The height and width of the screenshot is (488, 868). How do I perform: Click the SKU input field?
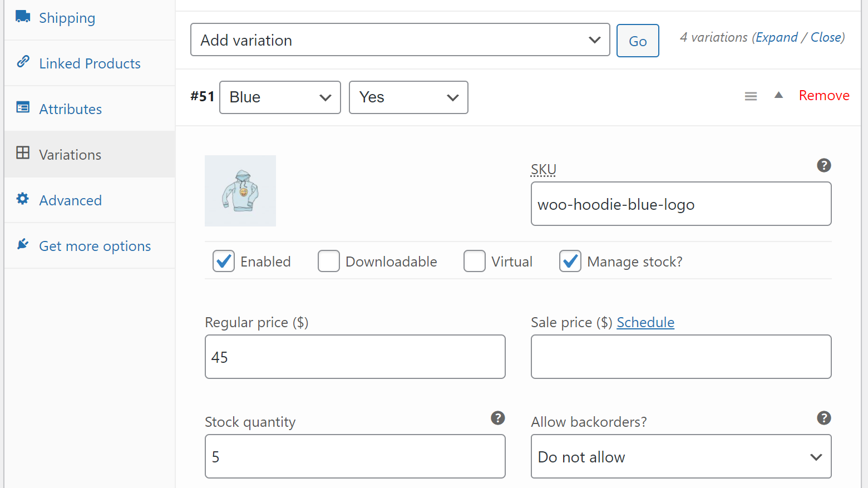(x=681, y=204)
